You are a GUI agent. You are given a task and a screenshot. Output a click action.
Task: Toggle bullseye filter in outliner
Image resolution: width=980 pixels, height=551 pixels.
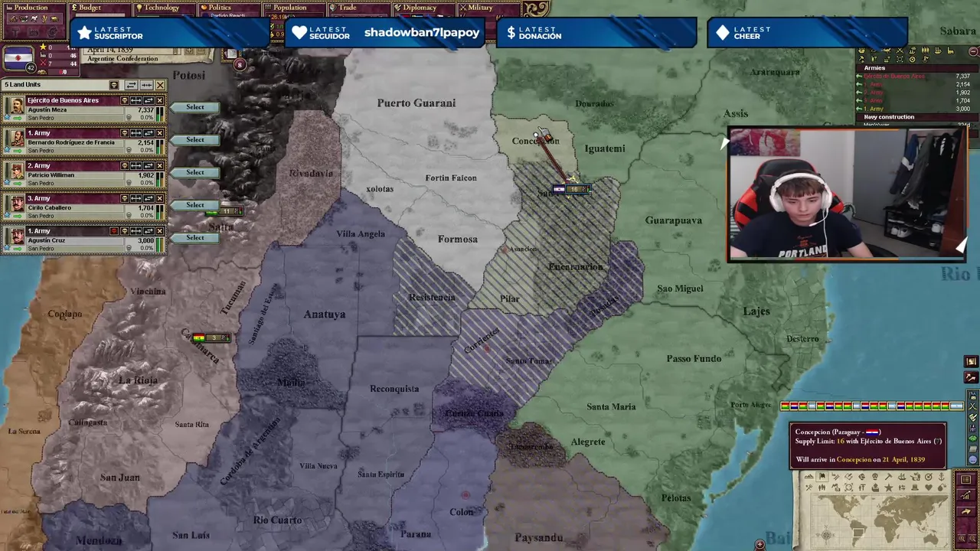pos(913,60)
